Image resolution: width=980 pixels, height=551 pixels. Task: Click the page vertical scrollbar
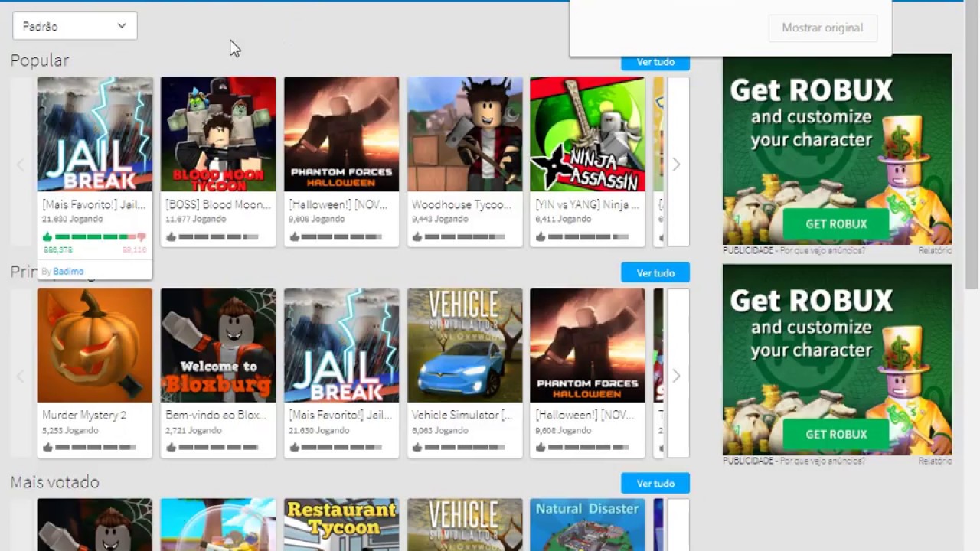(x=972, y=145)
